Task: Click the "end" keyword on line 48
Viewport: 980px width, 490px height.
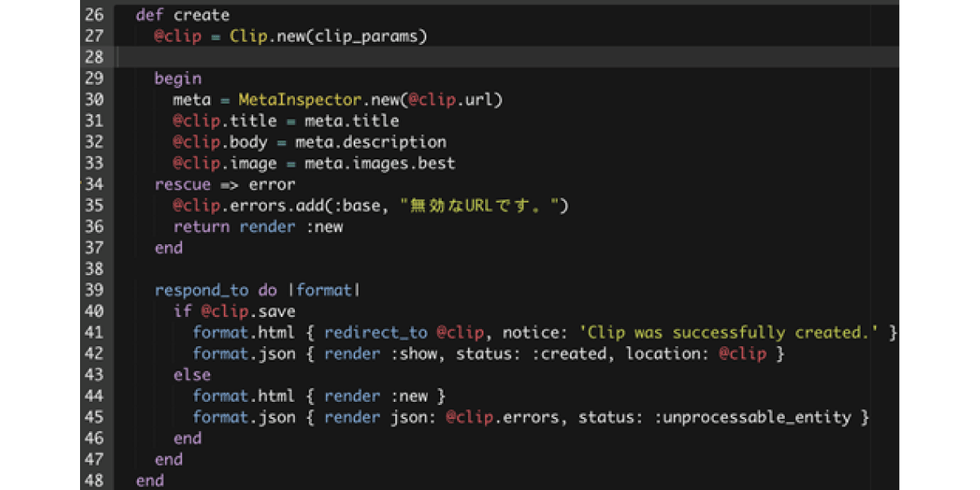Action: click(x=150, y=482)
